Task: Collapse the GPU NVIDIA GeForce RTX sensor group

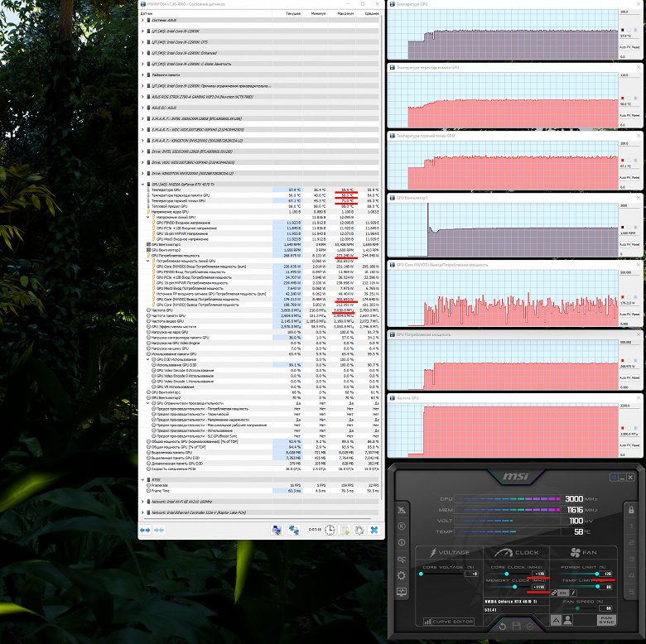Action: point(142,184)
